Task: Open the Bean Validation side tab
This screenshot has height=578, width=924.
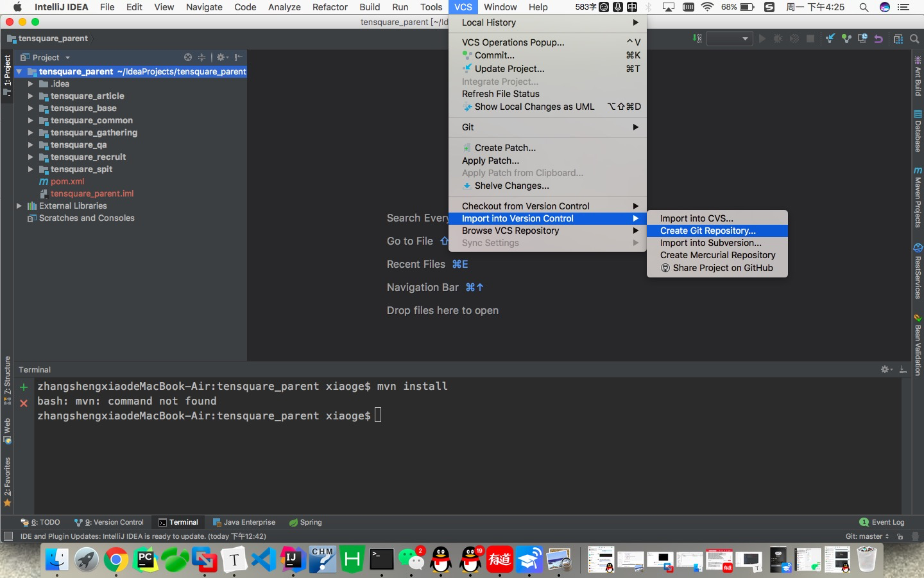Action: click(918, 345)
